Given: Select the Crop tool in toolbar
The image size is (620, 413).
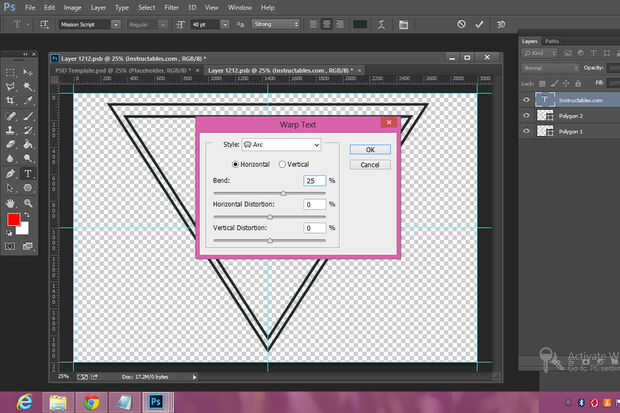Looking at the screenshot, I should tap(11, 101).
